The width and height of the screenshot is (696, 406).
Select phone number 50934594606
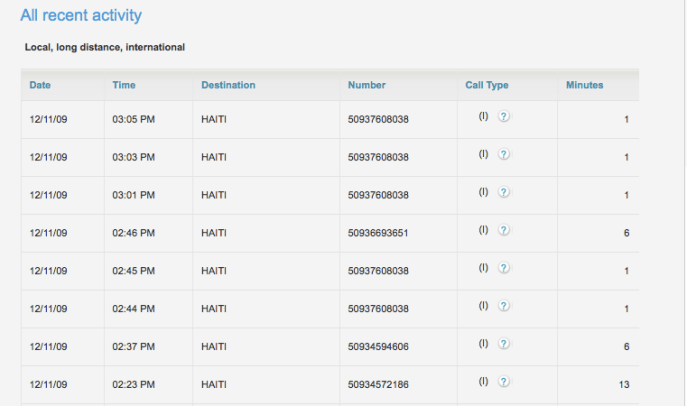point(378,347)
